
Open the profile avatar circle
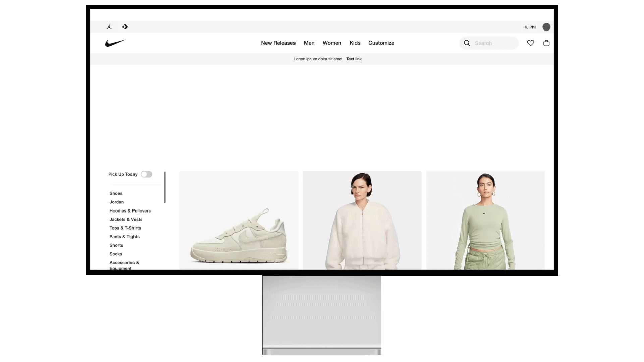point(546,27)
